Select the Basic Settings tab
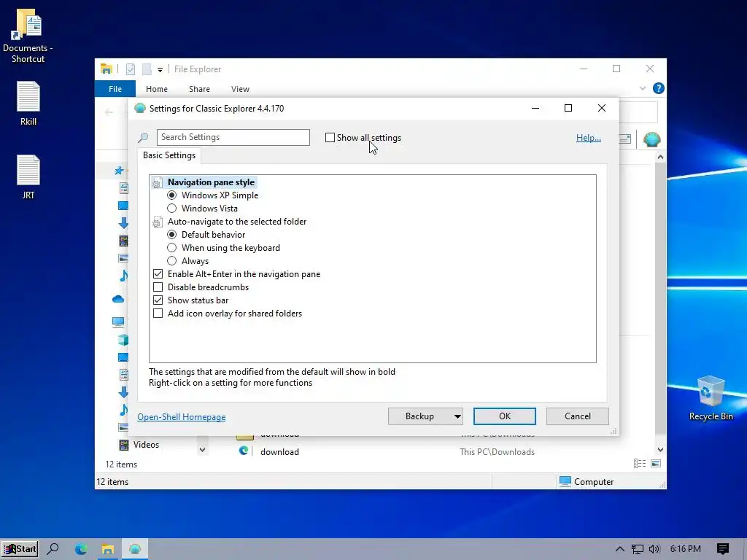 (x=169, y=155)
